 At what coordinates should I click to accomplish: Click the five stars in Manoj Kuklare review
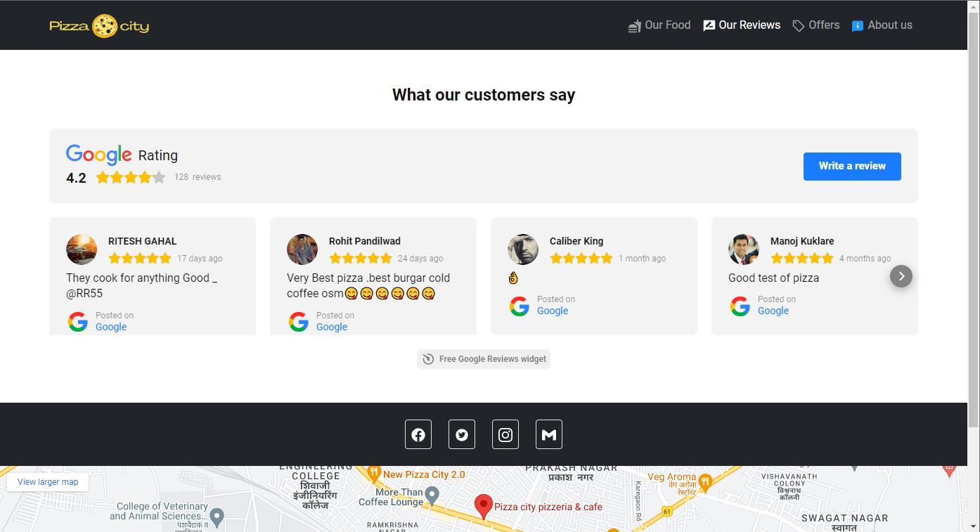[802, 258]
